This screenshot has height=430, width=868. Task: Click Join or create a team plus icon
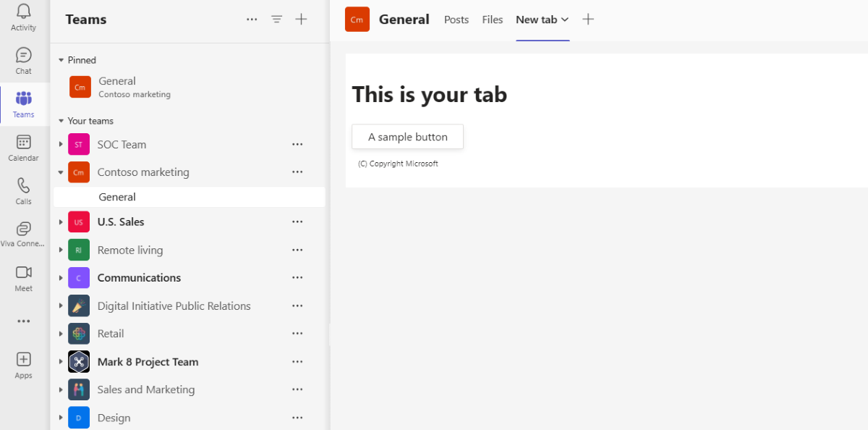point(301,19)
